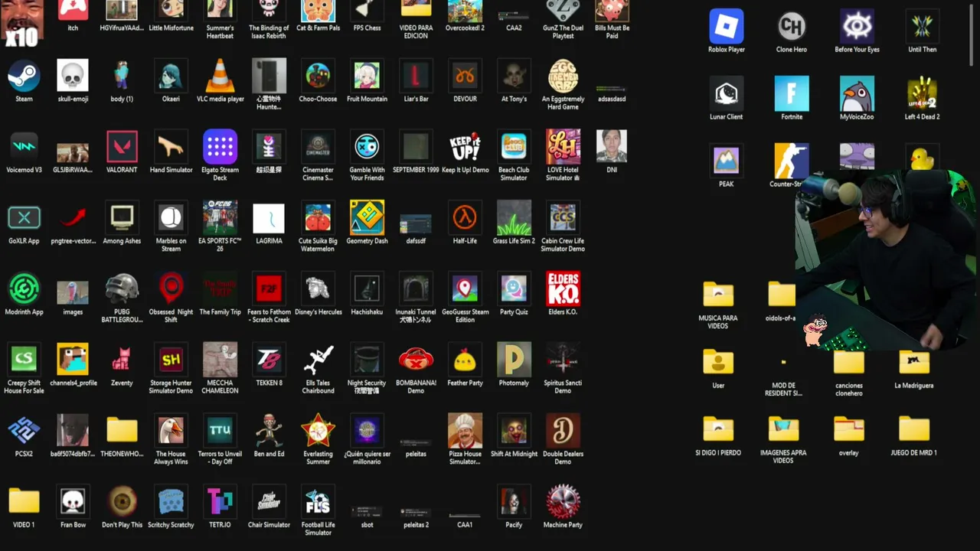The height and width of the screenshot is (551, 980).
Task: Open the Voicemod V3 shortcut
Action: click(x=24, y=147)
